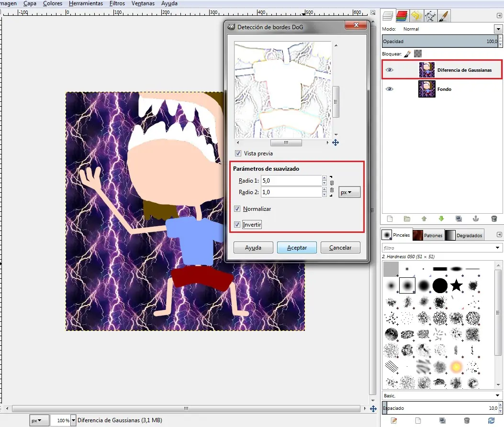
Task: Open the px unit dropdown in dialog
Action: 349,192
